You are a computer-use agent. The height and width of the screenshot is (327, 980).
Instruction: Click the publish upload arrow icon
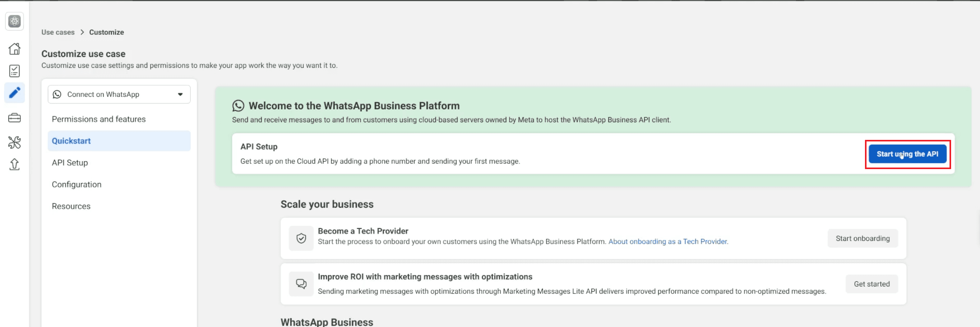pyautogui.click(x=14, y=164)
